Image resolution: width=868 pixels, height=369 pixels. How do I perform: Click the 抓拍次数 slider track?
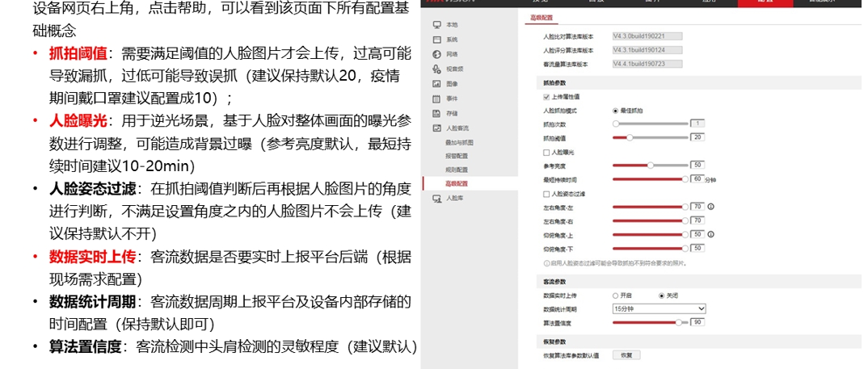tap(651, 124)
